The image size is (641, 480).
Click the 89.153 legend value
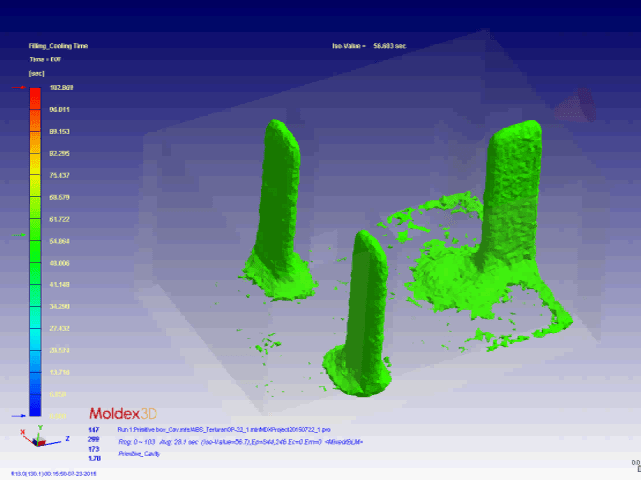60,132
